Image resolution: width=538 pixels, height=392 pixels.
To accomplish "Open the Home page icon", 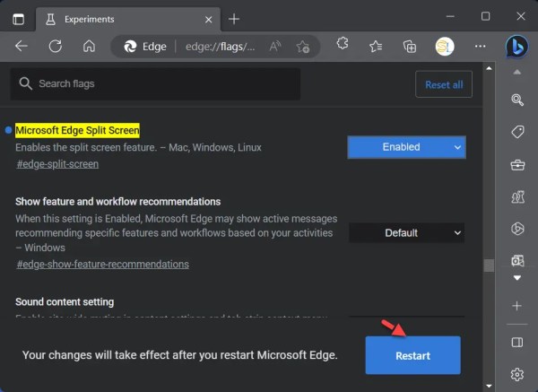I will coord(89,46).
